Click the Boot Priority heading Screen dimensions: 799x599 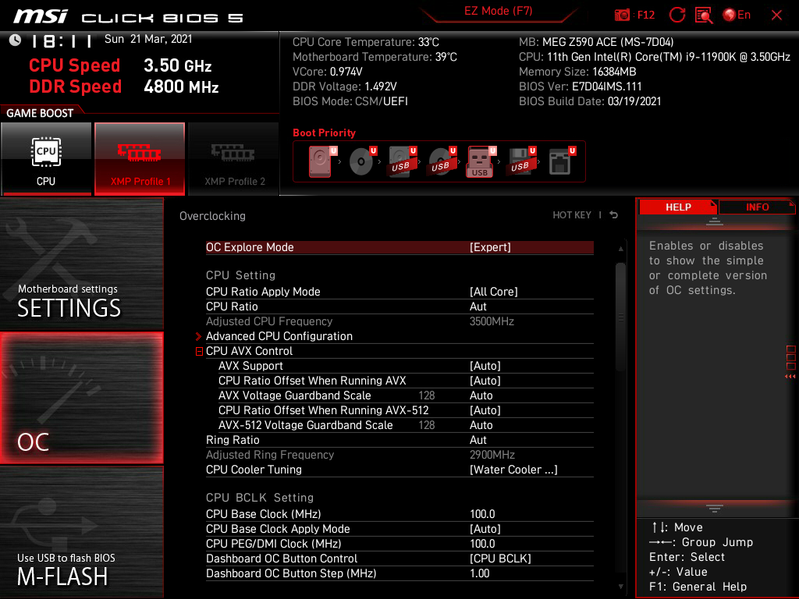click(x=324, y=133)
